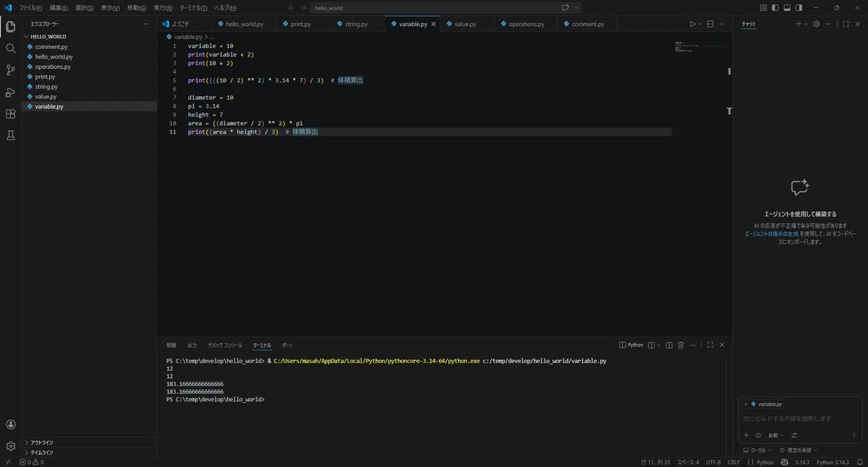The image size is (868, 467).
Task: Switch to hello_world.py tab
Action: pyautogui.click(x=244, y=24)
